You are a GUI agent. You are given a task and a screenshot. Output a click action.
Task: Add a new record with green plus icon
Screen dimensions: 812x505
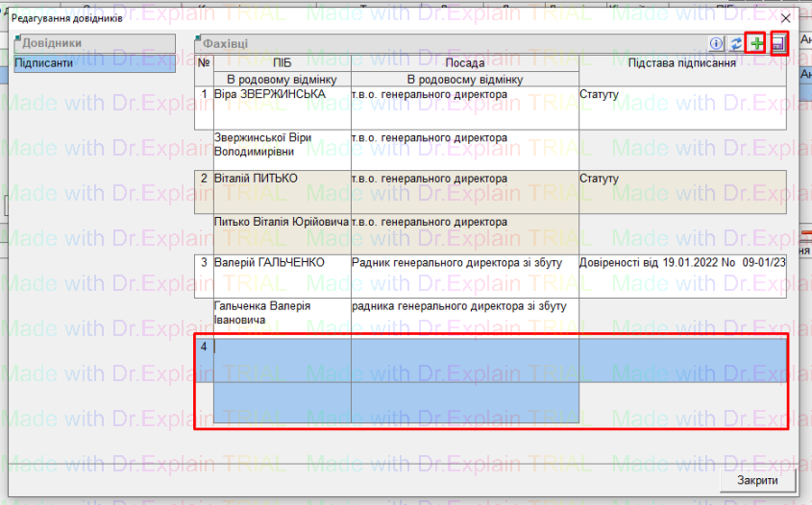[x=757, y=44]
